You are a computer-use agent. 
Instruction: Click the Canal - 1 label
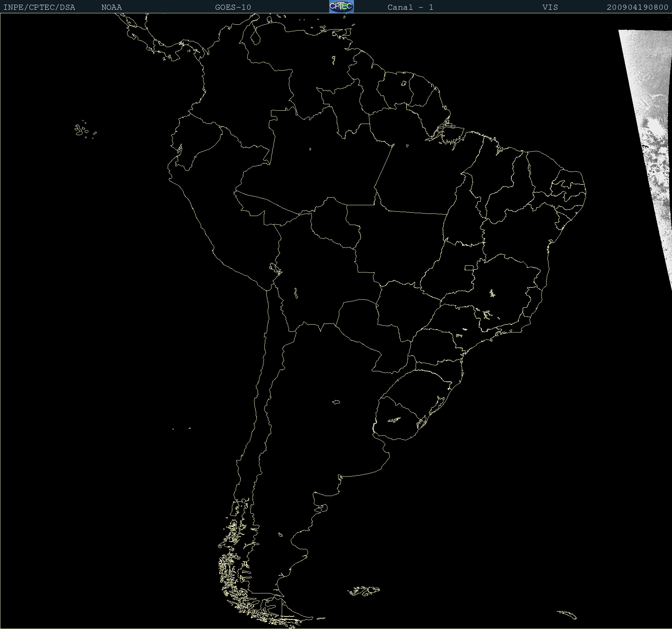point(410,7)
